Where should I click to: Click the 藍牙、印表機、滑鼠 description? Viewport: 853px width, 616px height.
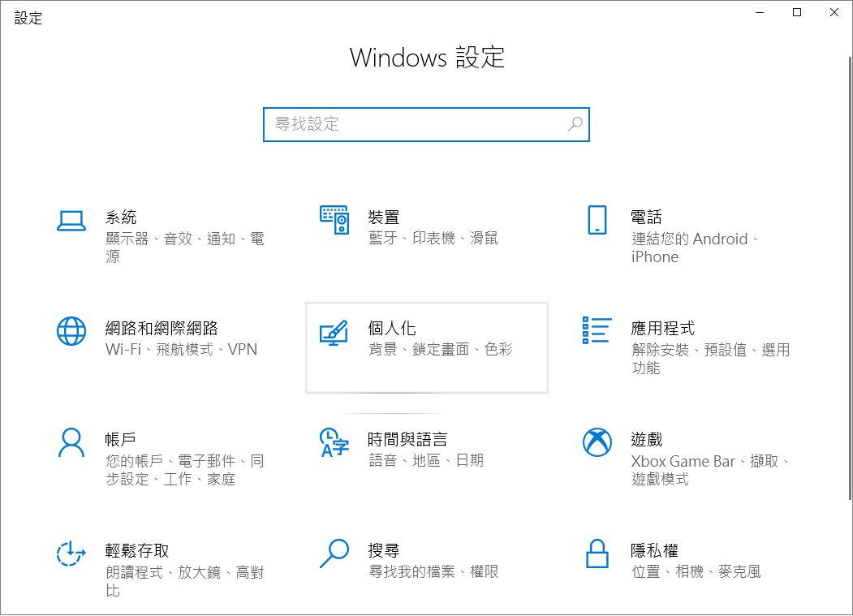click(433, 239)
